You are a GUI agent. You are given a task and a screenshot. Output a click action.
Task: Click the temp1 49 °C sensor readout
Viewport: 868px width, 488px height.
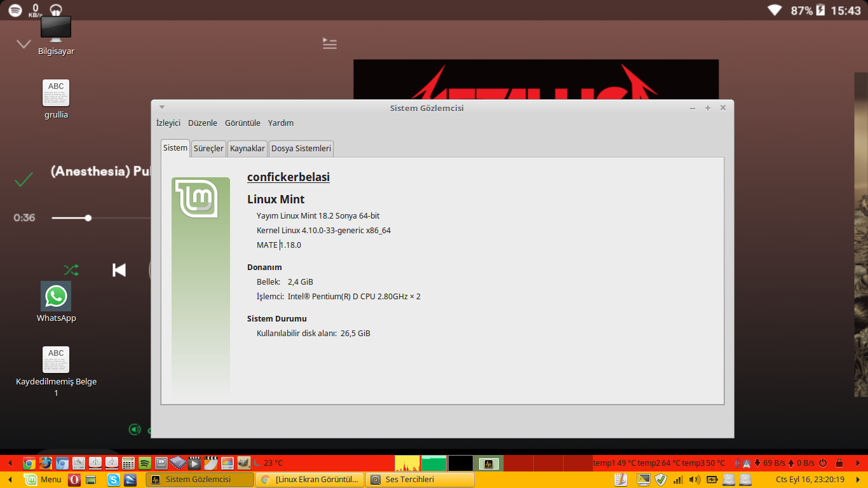[614, 463]
